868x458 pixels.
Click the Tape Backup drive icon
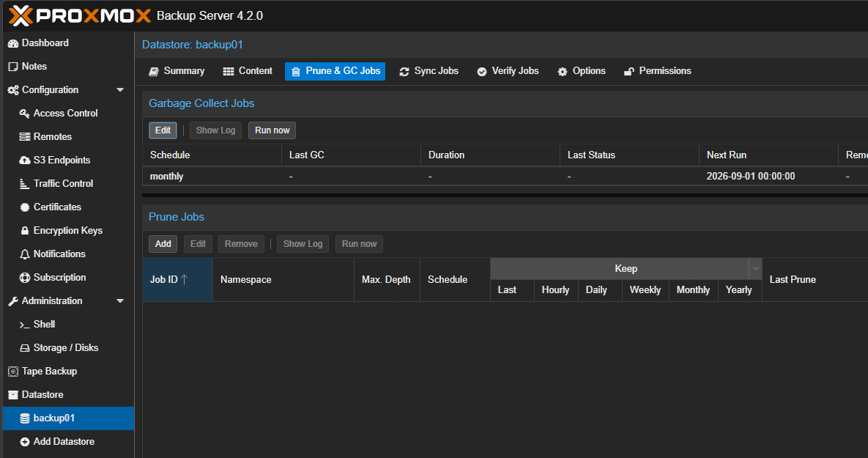pyautogui.click(x=13, y=372)
